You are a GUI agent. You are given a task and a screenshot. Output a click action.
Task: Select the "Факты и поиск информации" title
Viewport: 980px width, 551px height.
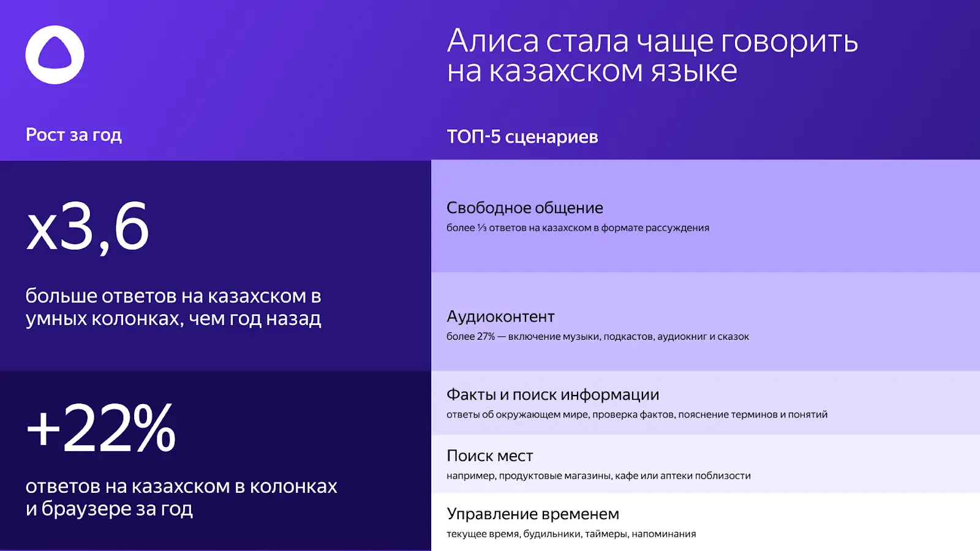coord(552,395)
